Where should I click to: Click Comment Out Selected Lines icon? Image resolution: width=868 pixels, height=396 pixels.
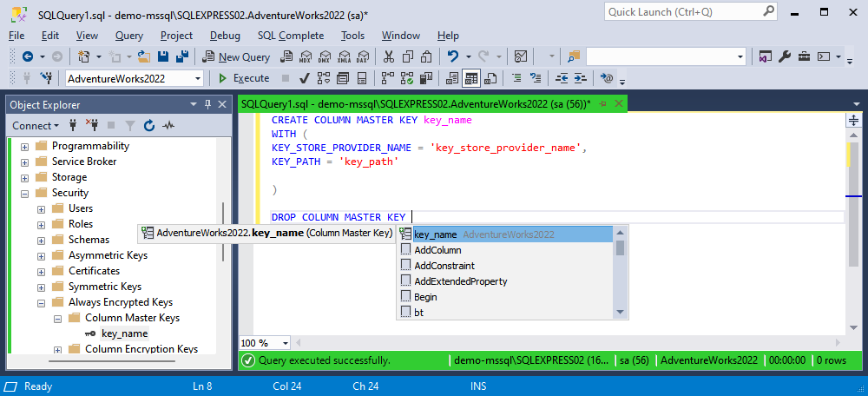[516, 78]
